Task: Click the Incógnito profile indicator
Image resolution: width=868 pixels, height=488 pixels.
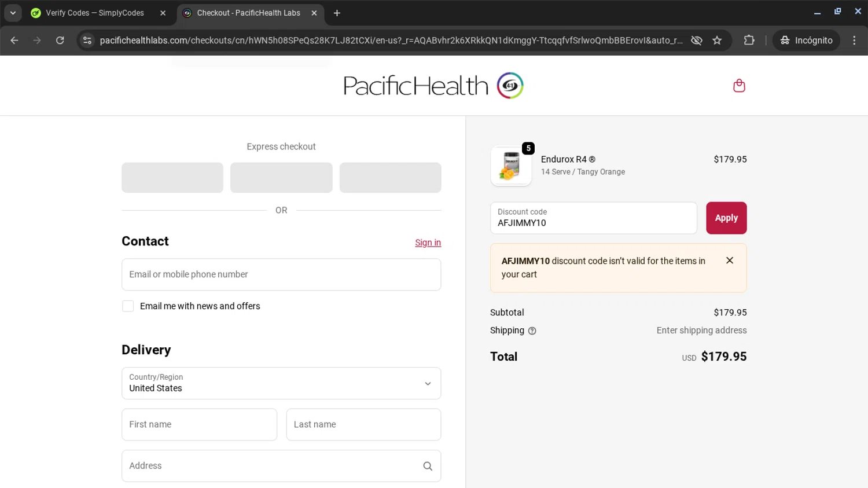Action: pos(806,41)
